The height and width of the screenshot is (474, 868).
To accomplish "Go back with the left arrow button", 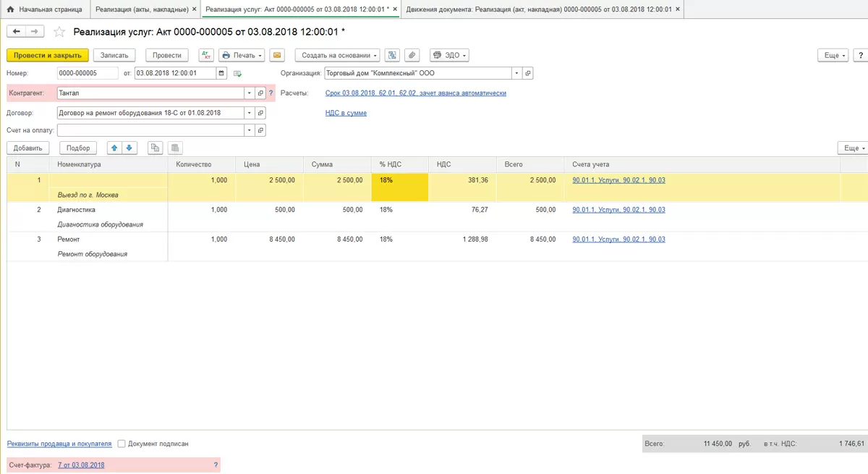I will [x=17, y=31].
